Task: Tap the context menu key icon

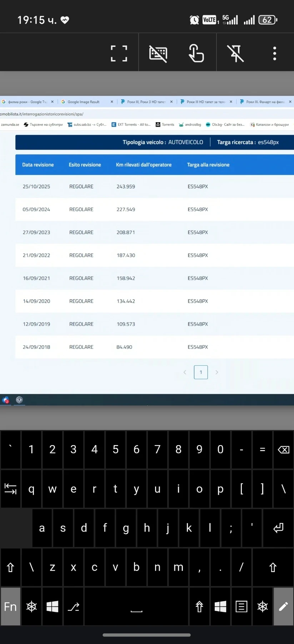Action: (x=241, y=606)
